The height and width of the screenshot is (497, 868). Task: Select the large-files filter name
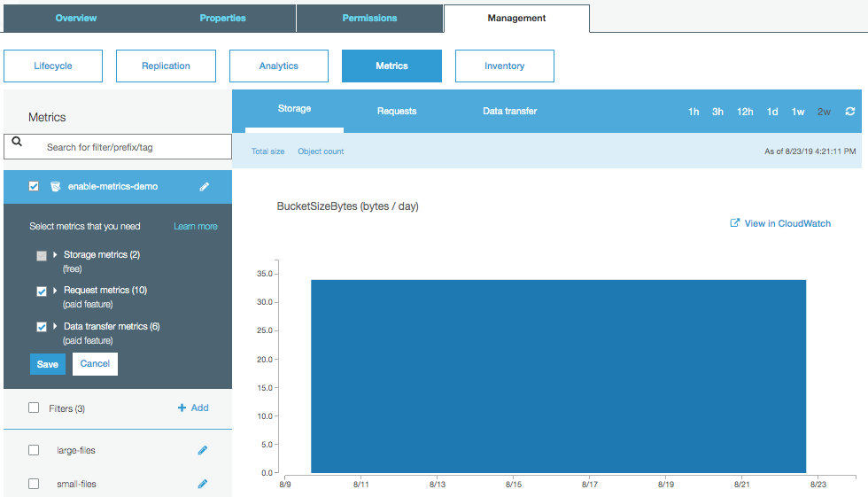pos(76,451)
